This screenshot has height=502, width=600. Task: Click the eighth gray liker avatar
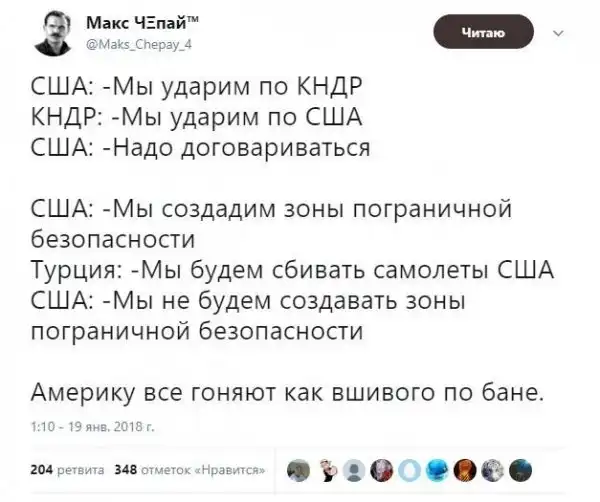[494, 467]
